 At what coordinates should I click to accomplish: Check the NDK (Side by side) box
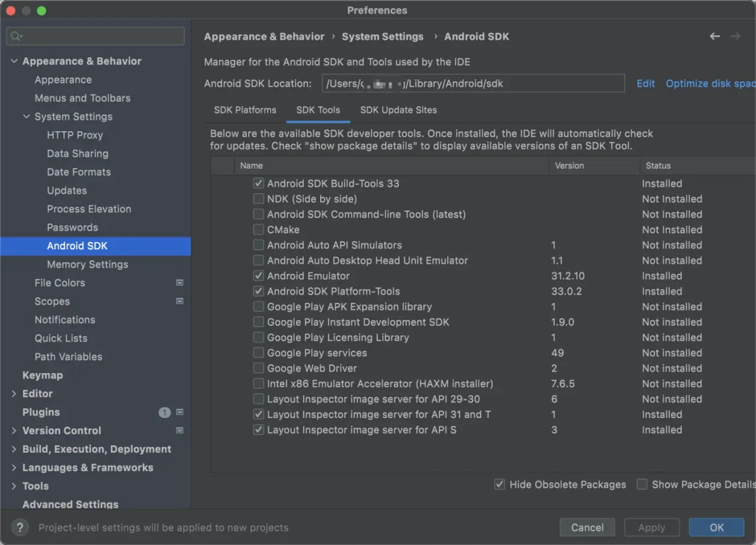(258, 199)
